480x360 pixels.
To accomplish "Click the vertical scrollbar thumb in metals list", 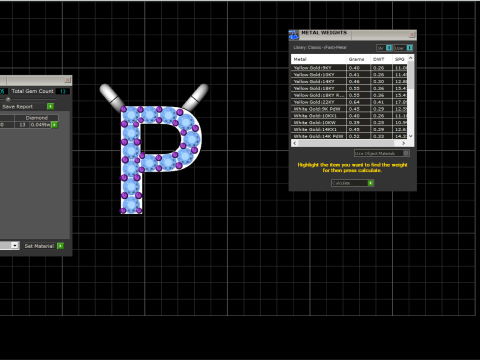I will (411, 75).
